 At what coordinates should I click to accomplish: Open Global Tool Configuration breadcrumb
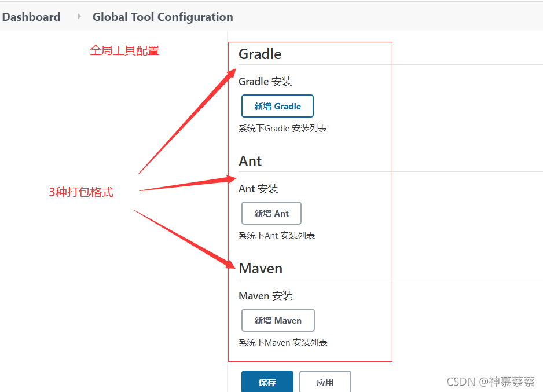click(x=163, y=17)
